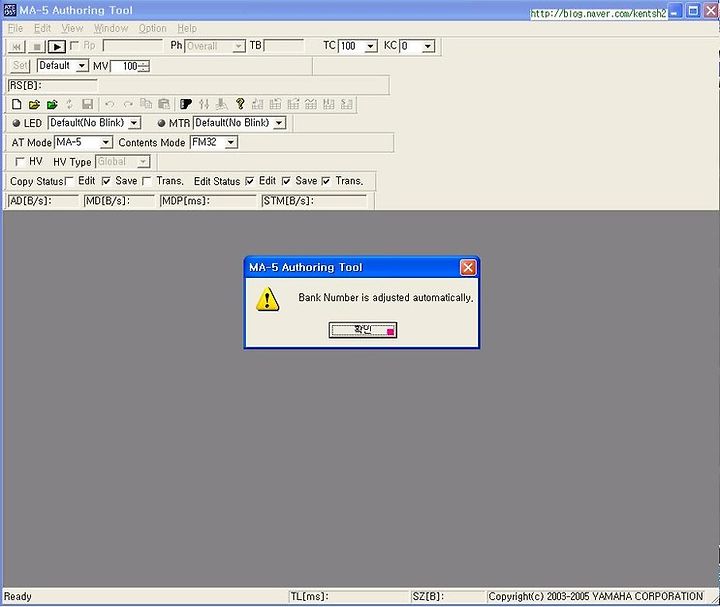Screen dimensions: 720x607
Task: Click the MDP[ms]: field
Action: pyautogui.click(x=208, y=201)
